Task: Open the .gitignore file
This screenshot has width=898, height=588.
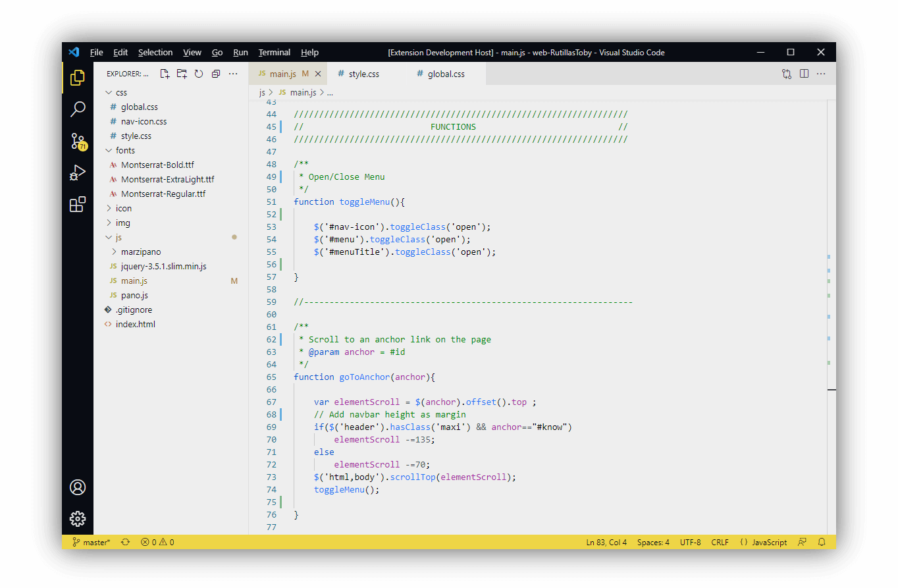Action: [x=171, y=309]
